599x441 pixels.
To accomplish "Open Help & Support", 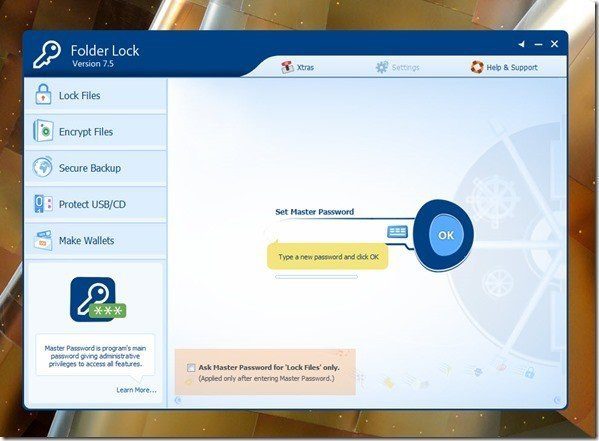I will point(504,67).
